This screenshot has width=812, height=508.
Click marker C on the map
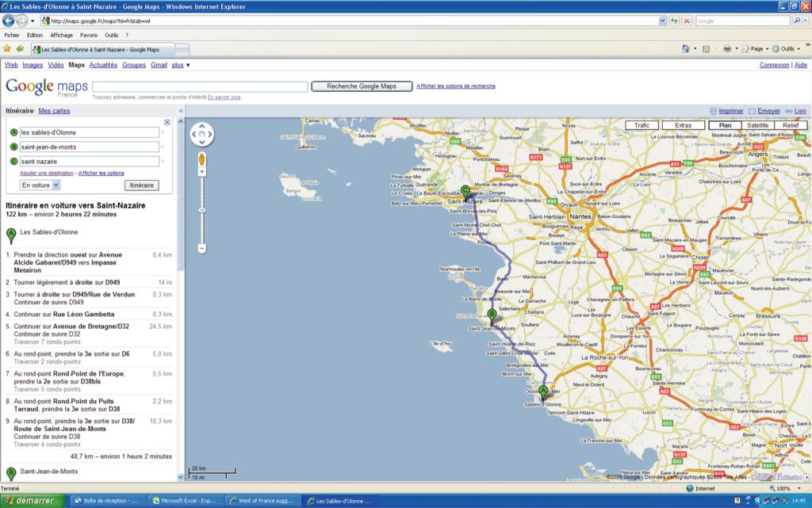(x=465, y=193)
